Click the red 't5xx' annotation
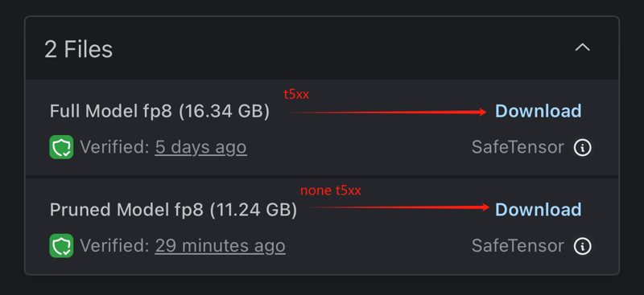Image resolution: width=644 pixels, height=295 pixels. (x=296, y=95)
